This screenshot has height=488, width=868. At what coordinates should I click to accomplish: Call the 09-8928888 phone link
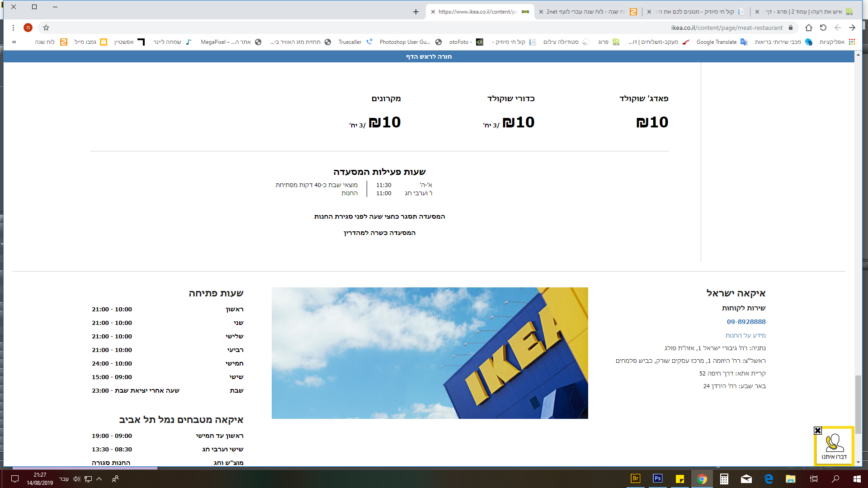pyautogui.click(x=746, y=322)
